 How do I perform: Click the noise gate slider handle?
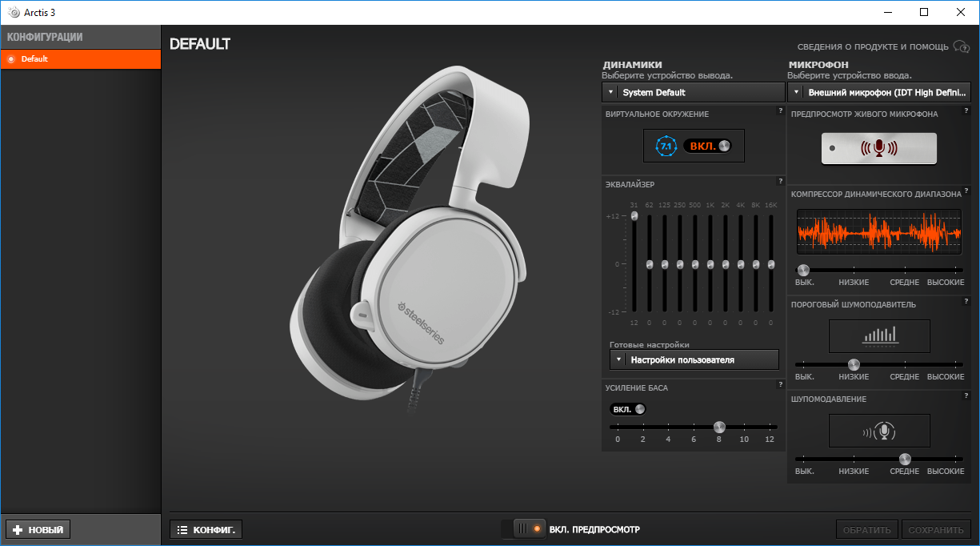pyautogui.click(x=854, y=364)
